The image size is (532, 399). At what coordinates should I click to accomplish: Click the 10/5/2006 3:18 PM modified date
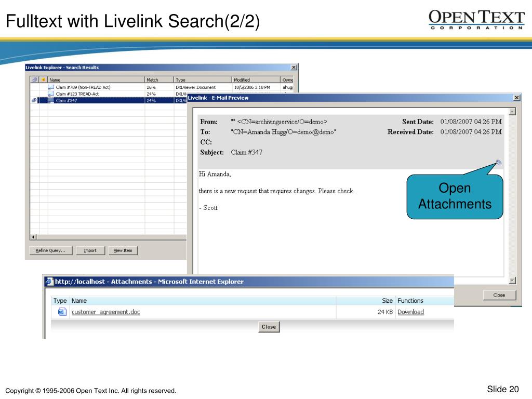252,87
